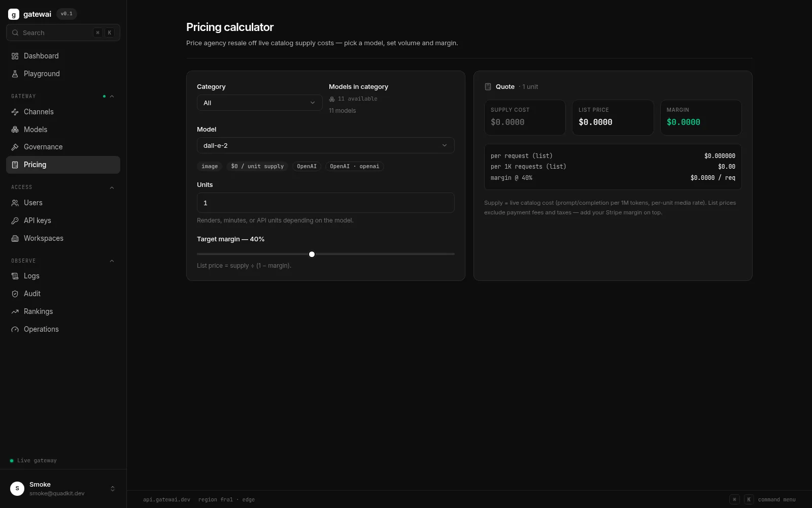Click the v0.1 version badge
Viewport: 812px width, 508px height.
point(66,14)
